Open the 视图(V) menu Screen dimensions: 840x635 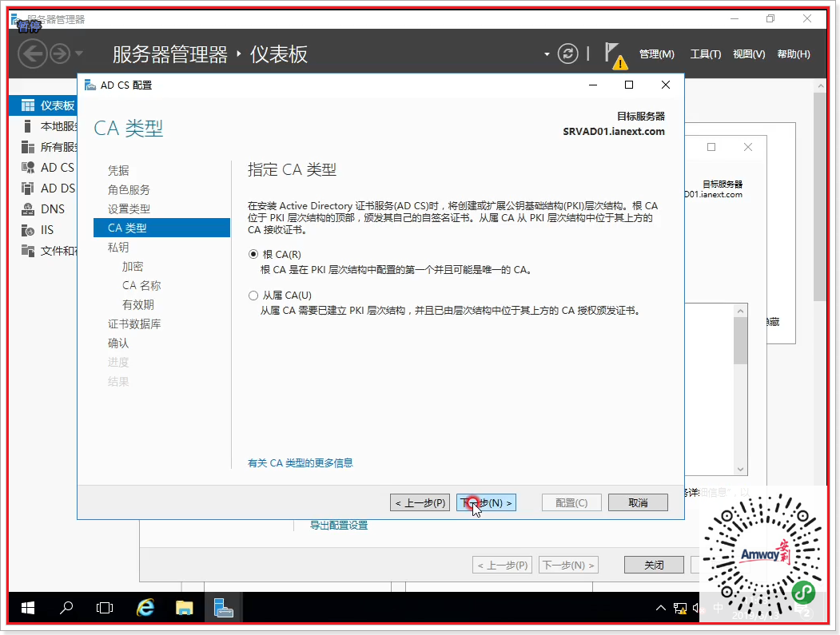(749, 54)
